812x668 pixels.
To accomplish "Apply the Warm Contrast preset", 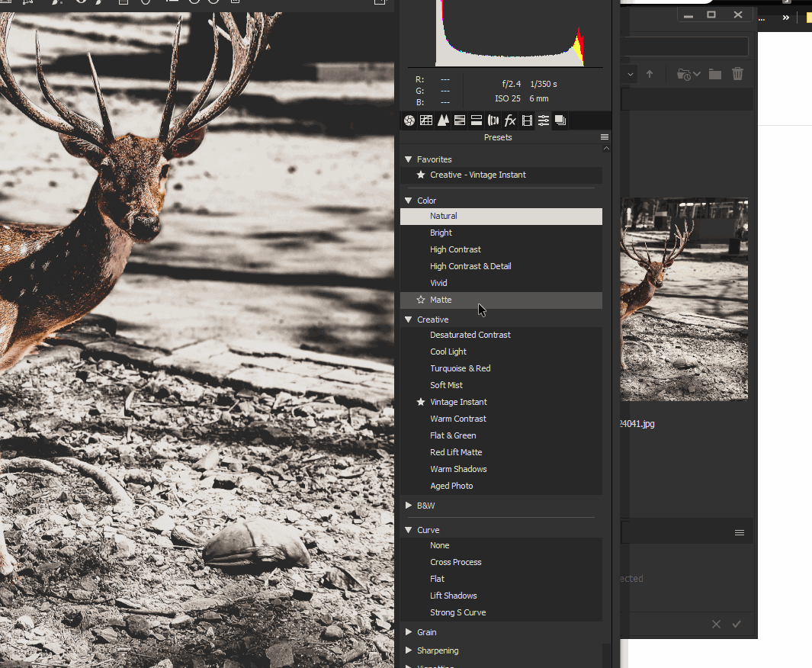I will pos(501,419).
